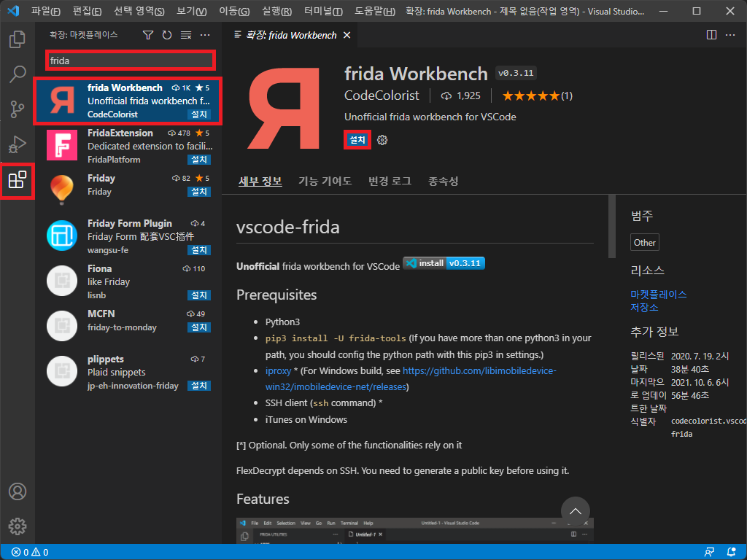Open the Settings gear at bottom left
Image resolution: width=747 pixels, height=560 pixels.
tap(18, 526)
